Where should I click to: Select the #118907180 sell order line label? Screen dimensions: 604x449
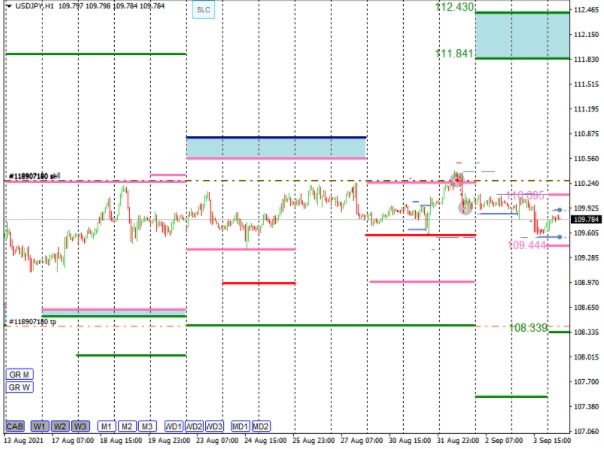tap(35, 177)
